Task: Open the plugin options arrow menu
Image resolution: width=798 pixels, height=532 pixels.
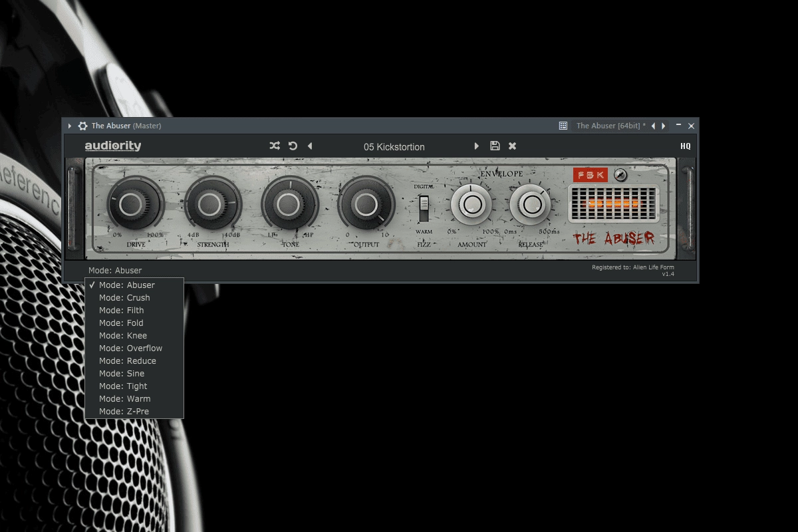Action: [70, 126]
